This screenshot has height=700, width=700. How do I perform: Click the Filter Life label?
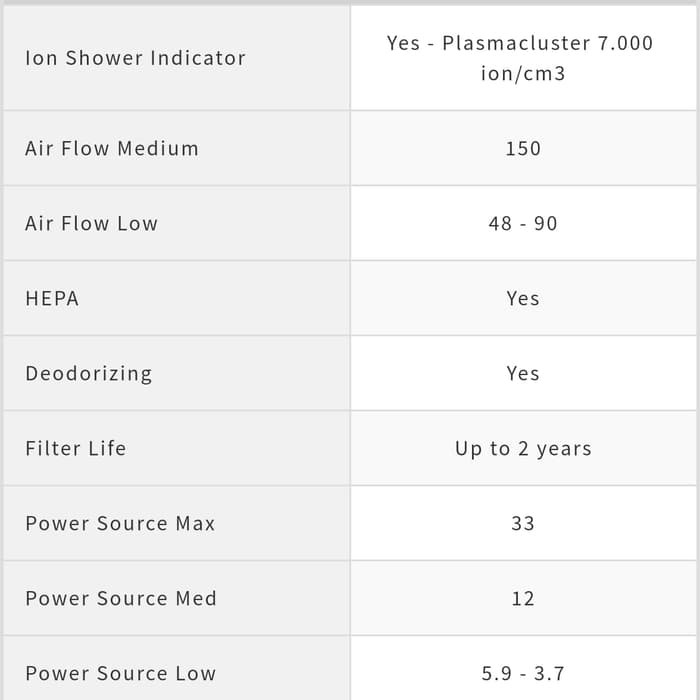(x=76, y=449)
